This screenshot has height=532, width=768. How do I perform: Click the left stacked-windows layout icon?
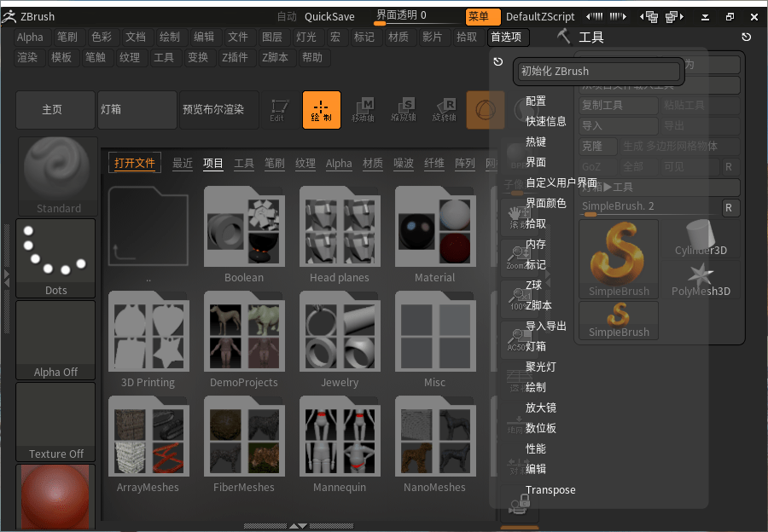pyautogui.click(x=649, y=17)
